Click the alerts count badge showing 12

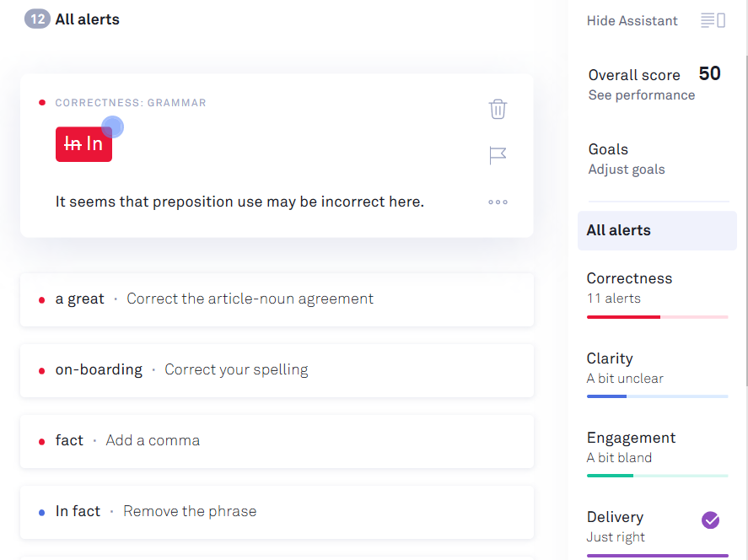pyautogui.click(x=36, y=18)
